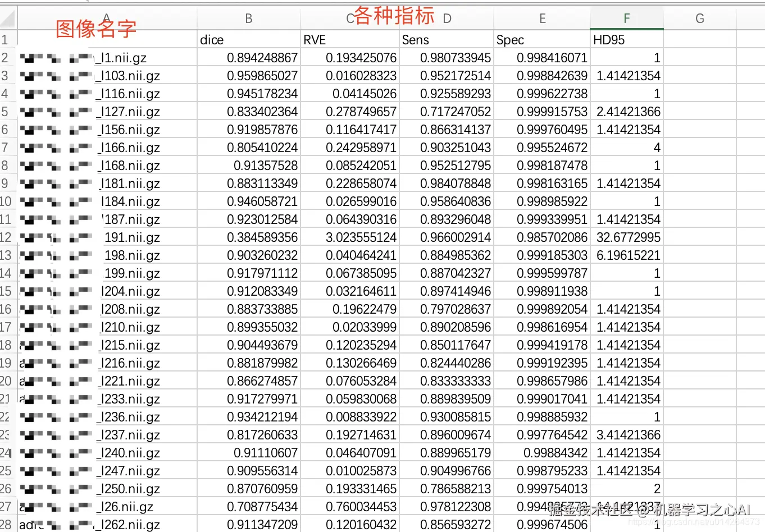Select file name cell ending l233.nii.gz
Image resolution: width=765 pixels, height=532 pixels.
pyautogui.click(x=107, y=399)
